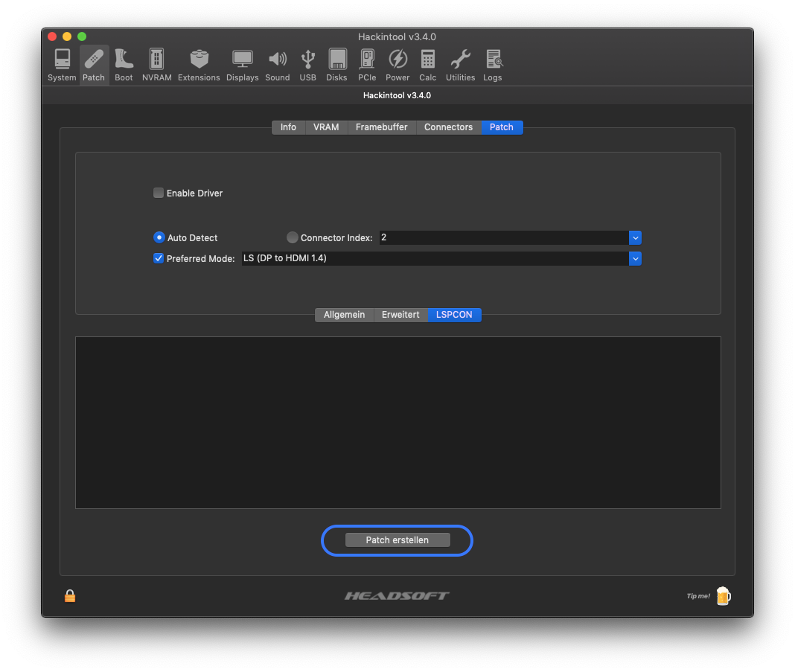The image size is (795, 672).
Task: Open the System toolbar section
Action: (62, 65)
